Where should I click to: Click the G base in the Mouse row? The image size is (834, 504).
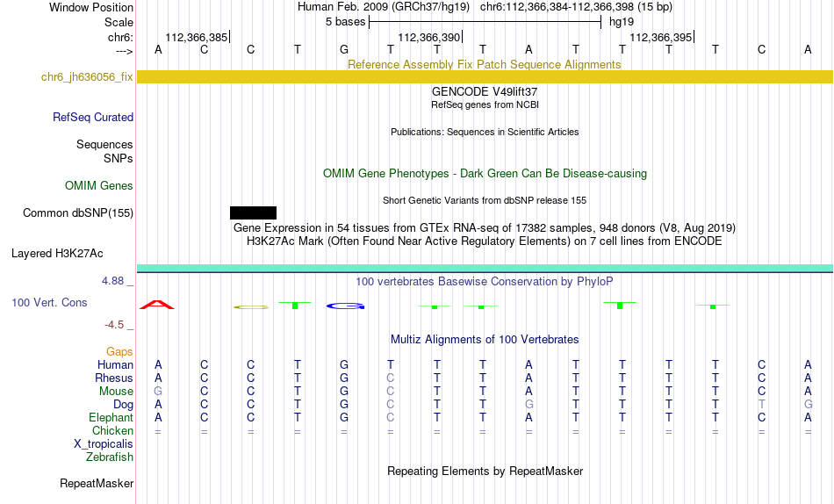(x=158, y=392)
